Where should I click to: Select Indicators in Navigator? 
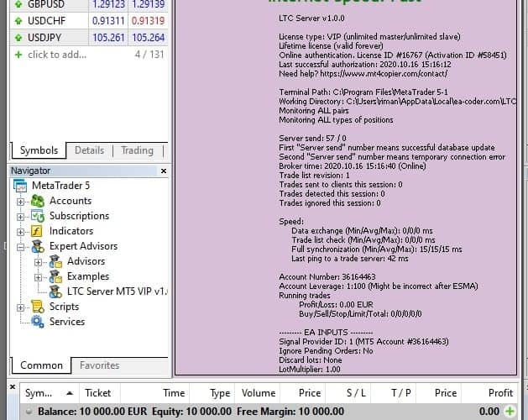[x=71, y=231]
